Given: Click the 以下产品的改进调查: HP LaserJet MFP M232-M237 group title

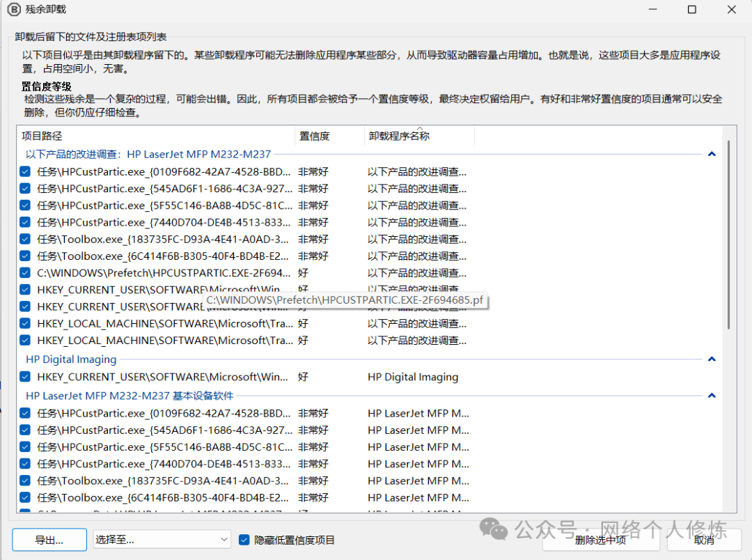Looking at the screenshot, I should click(148, 154).
